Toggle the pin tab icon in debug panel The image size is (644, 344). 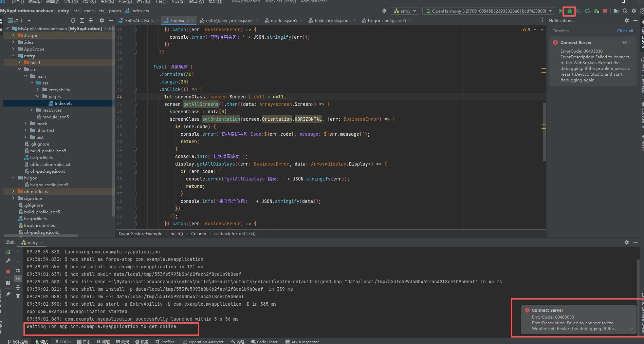(8, 294)
